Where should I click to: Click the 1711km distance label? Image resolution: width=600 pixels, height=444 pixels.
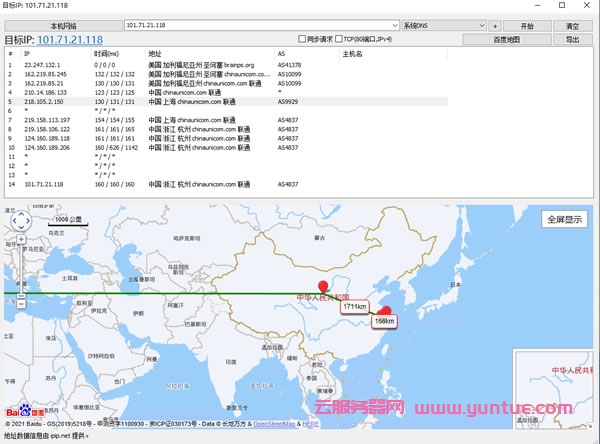click(354, 306)
